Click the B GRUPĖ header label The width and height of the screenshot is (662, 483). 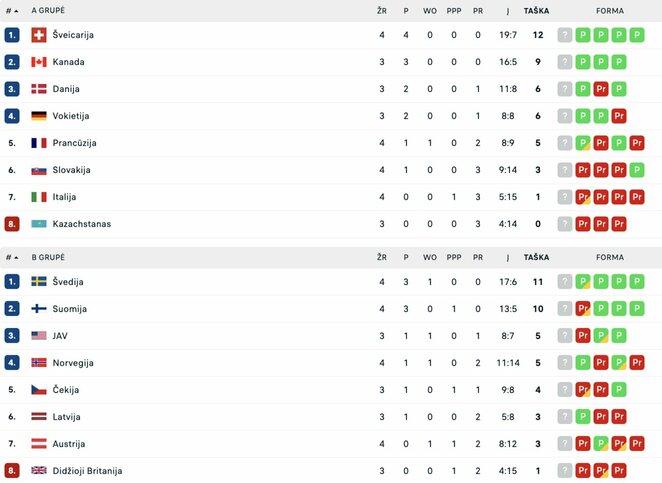[48, 257]
